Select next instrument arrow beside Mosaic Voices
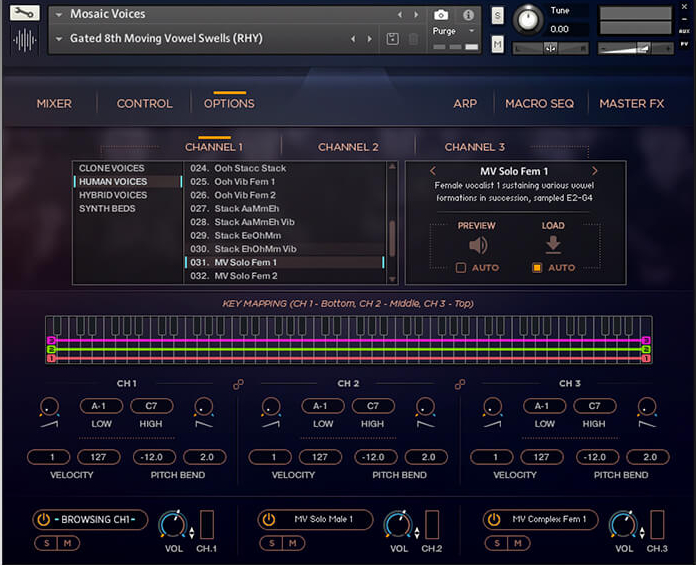 tap(416, 15)
